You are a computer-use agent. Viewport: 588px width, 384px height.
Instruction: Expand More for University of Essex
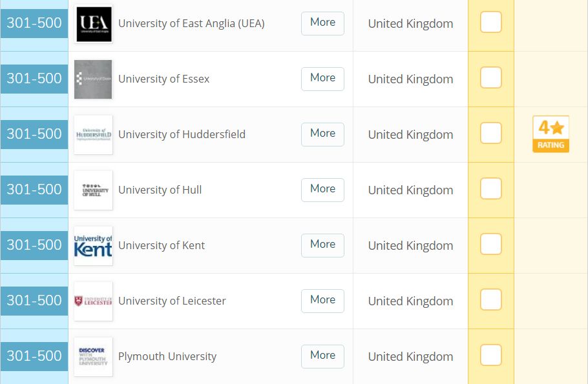[x=322, y=79]
